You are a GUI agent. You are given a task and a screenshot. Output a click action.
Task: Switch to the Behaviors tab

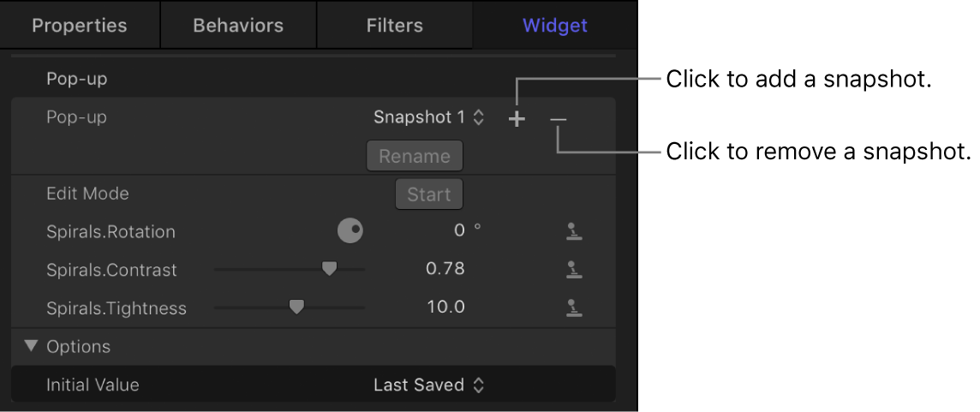coord(237,25)
